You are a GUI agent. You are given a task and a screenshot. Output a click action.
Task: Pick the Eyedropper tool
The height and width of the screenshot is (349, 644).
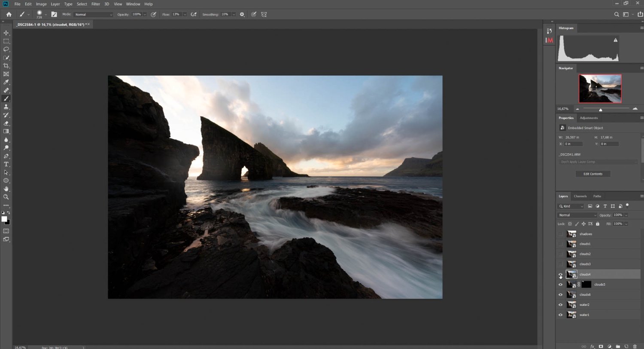click(x=6, y=82)
